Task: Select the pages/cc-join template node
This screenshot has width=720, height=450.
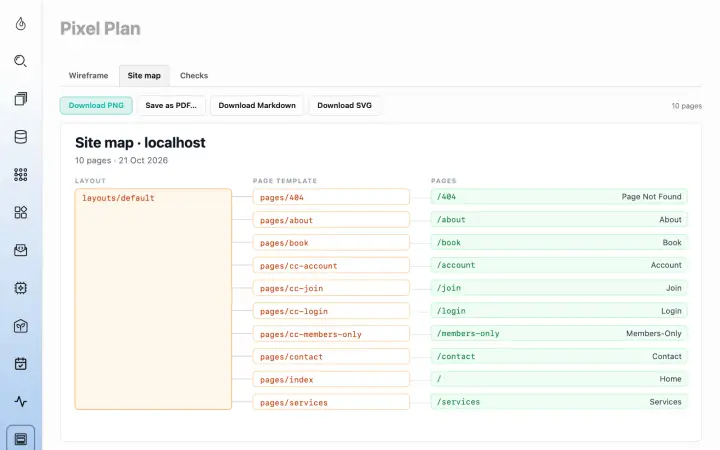Action: click(331, 288)
